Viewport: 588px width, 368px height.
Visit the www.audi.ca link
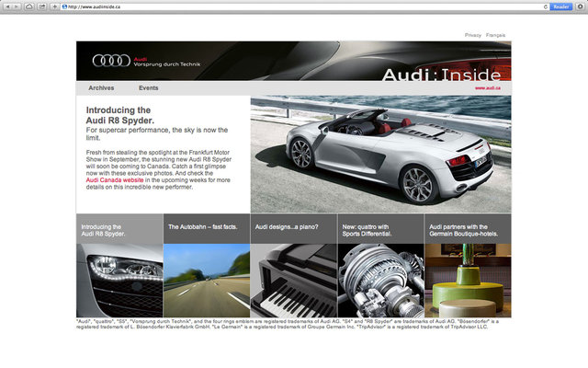click(x=488, y=88)
